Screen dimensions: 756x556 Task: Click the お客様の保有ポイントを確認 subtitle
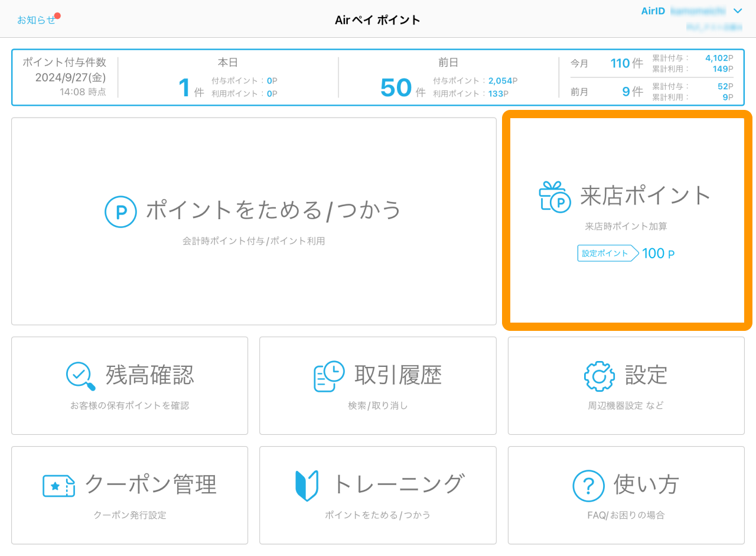coord(129,405)
